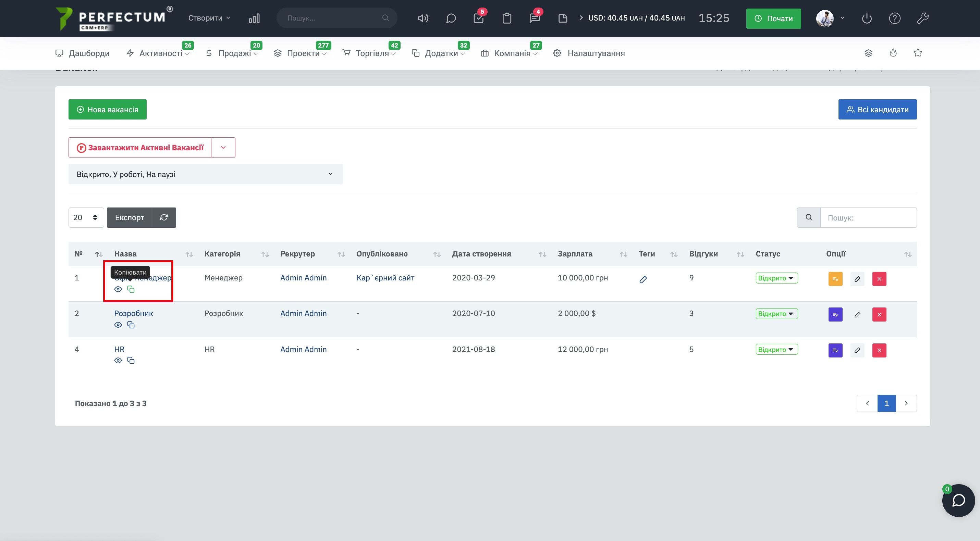Copy the HR vacancy
This screenshot has width=980, height=541.
click(131, 361)
